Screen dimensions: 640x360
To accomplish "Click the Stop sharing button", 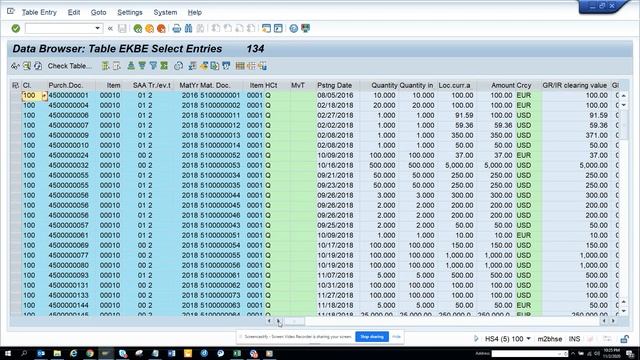I will 372,337.
